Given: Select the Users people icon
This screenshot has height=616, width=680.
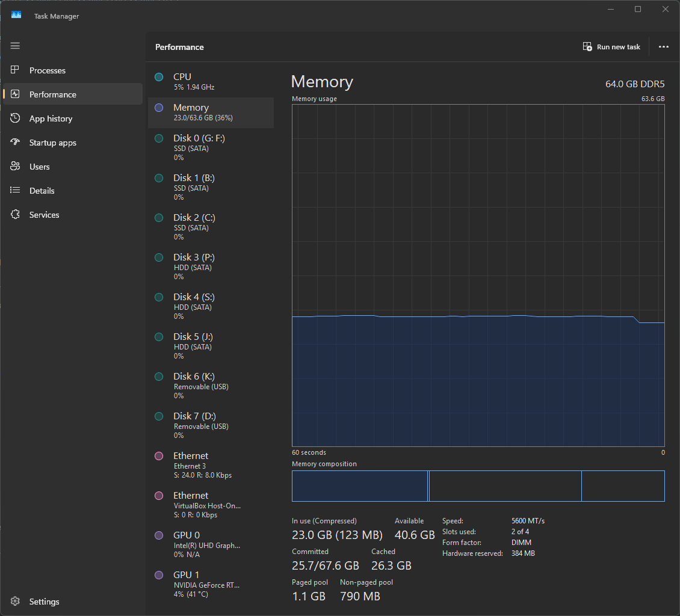Looking at the screenshot, I should pos(15,166).
